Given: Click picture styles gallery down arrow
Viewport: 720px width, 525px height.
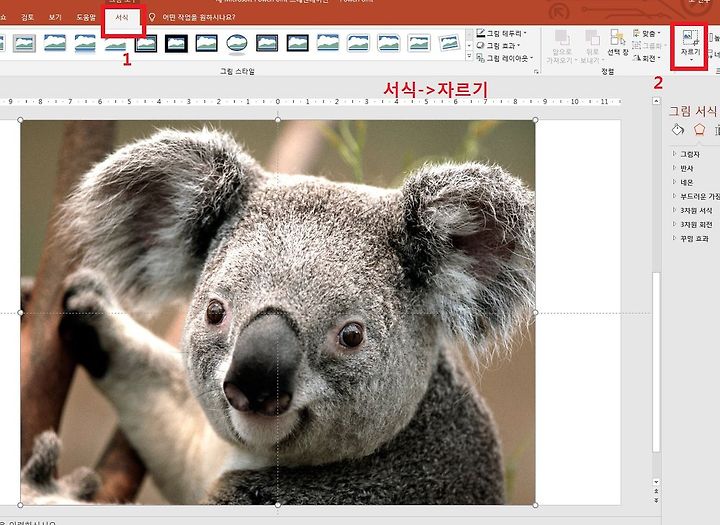Looking at the screenshot, I should [469, 46].
